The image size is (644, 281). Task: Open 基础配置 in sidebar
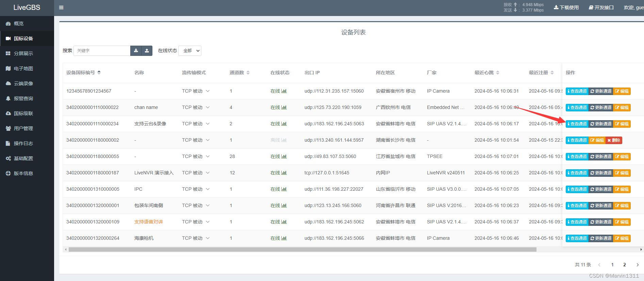[x=27, y=158]
